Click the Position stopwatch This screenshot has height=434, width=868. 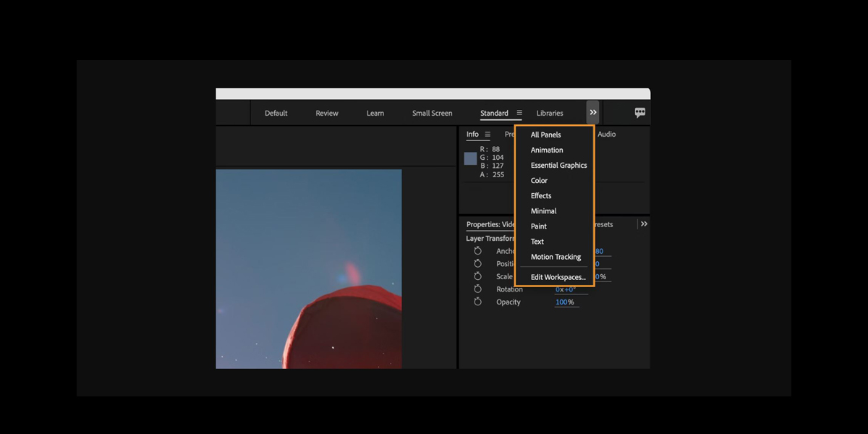[477, 263]
